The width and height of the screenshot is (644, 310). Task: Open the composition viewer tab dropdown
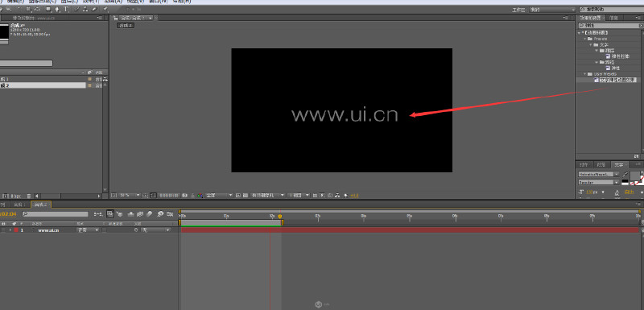(151, 18)
